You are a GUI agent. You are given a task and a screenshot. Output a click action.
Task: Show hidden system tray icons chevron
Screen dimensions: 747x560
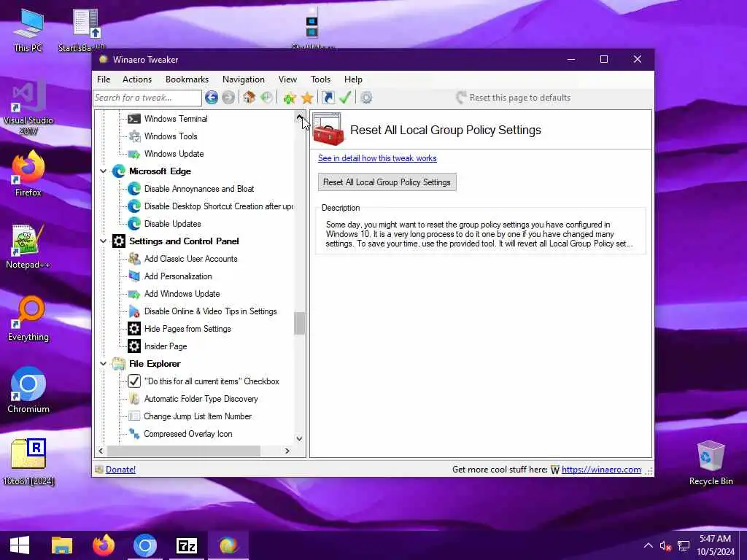(649, 545)
